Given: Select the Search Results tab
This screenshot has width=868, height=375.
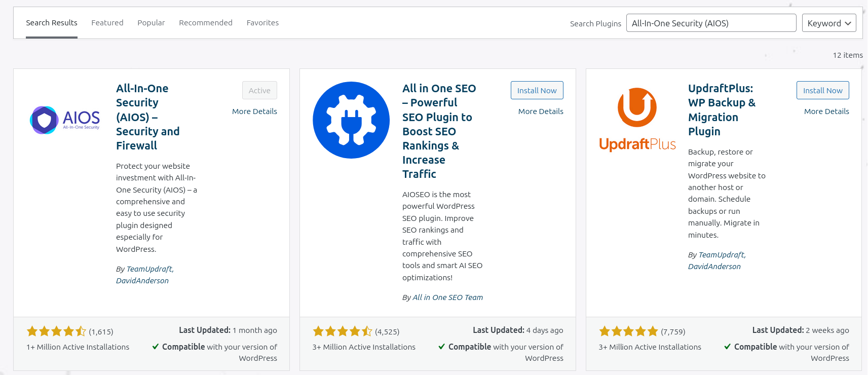Looking at the screenshot, I should coord(52,23).
